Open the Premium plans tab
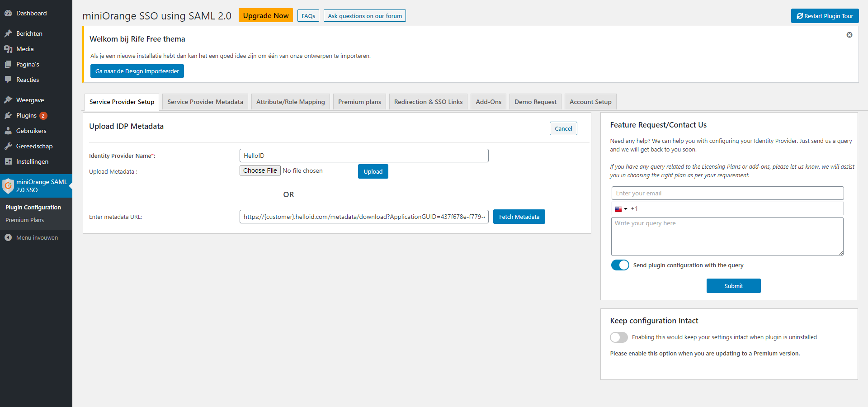The image size is (868, 407). [359, 102]
